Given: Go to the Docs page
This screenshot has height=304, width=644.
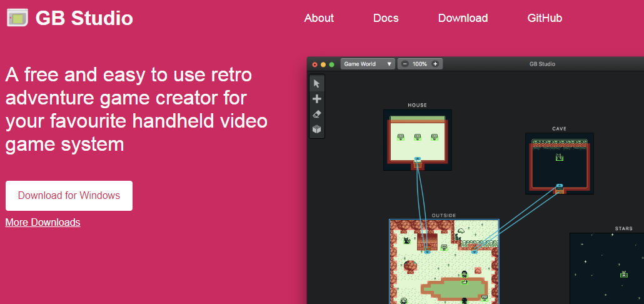Looking at the screenshot, I should click(x=386, y=18).
